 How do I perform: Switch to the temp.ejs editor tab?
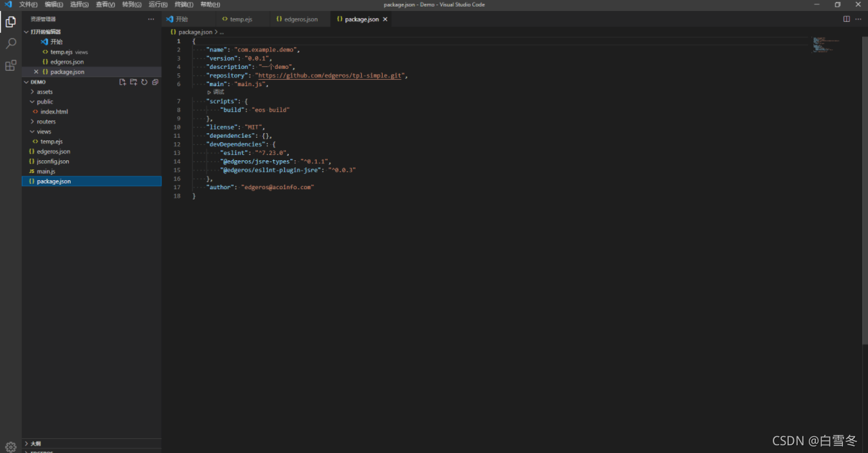point(241,19)
